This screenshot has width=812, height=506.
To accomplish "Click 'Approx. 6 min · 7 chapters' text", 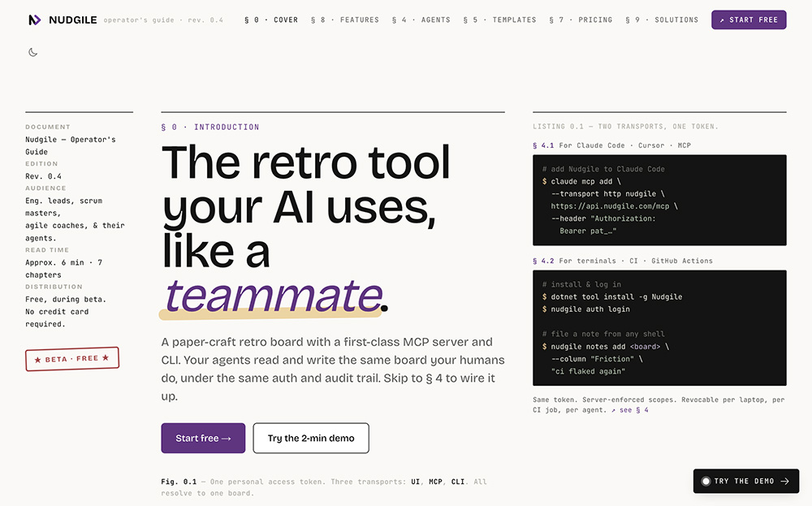I will pyautogui.click(x=63, y=269).
